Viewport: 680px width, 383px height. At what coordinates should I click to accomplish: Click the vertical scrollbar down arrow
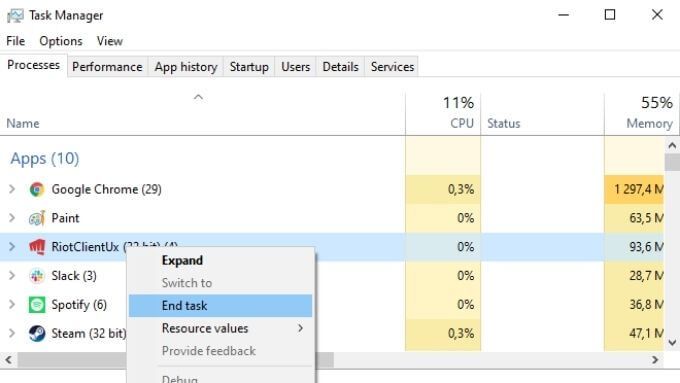tap(672, 343)
